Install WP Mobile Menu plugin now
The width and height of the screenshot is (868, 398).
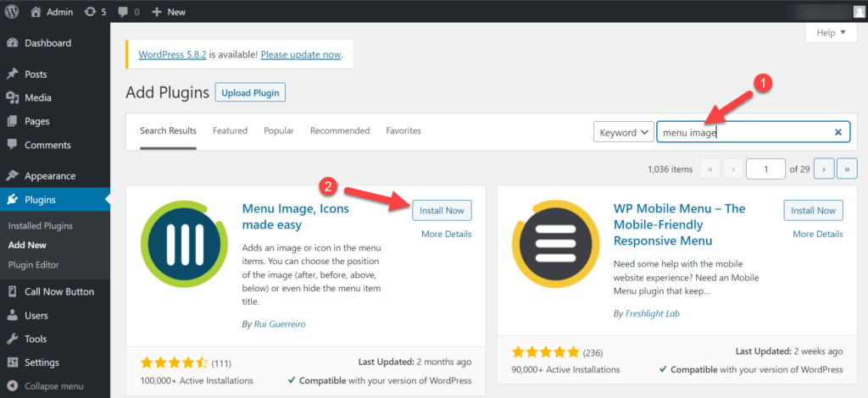pos(813,211)
